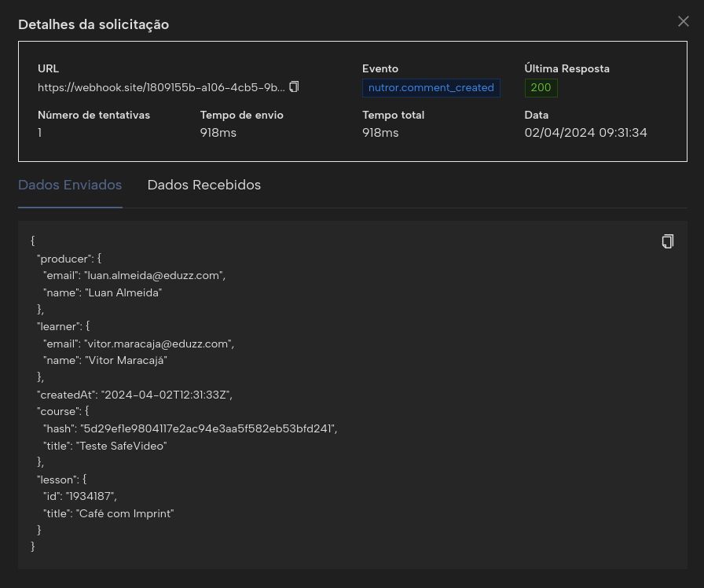
Task: Click the Tempo de envio value 918ms
Action: (218, 133)
